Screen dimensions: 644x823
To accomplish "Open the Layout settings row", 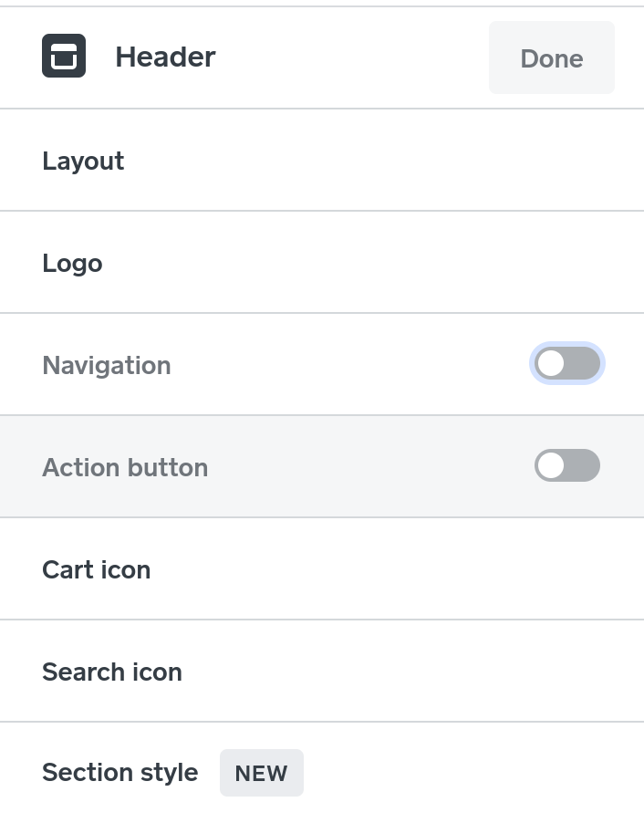I will tap(83, 161).
